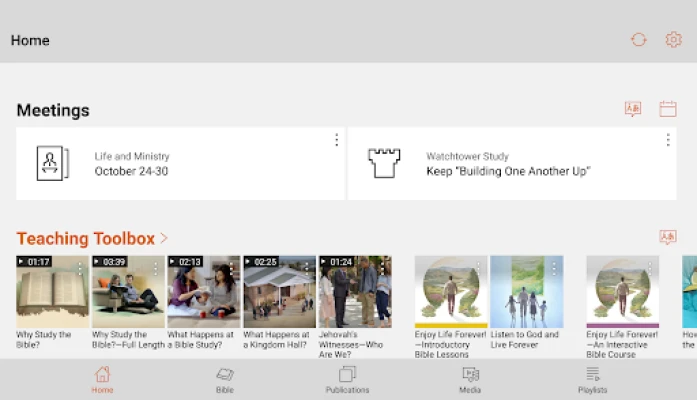Open settings gear icon
697x400 pixels.
coord(673,40)
